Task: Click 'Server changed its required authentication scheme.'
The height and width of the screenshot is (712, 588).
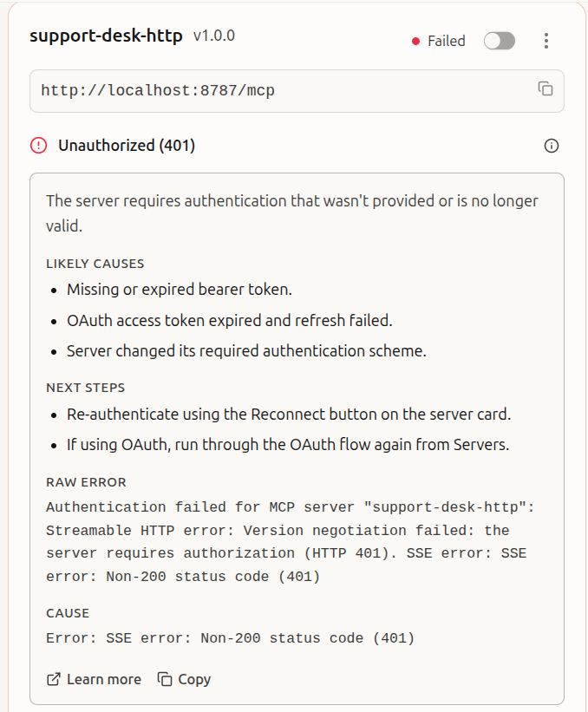Action: [x=246, y=351]
